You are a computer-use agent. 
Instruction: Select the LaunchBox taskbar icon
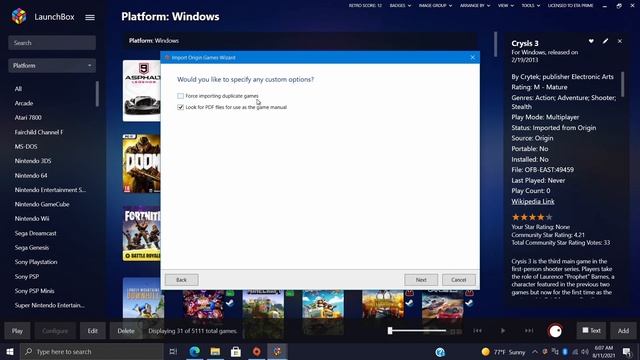(x=277, y=351)
